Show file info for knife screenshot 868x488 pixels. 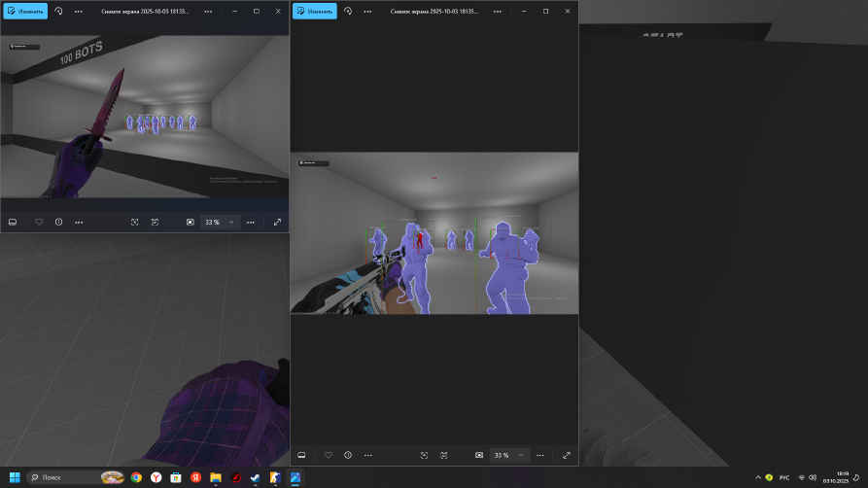tap(58, 222)
